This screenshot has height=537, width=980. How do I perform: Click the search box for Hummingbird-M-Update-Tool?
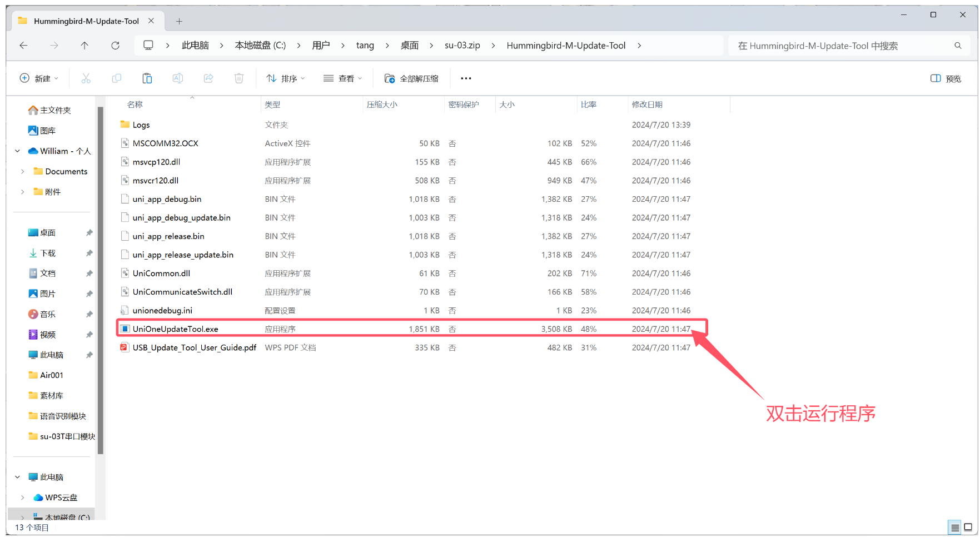click(x=842, y=46)
